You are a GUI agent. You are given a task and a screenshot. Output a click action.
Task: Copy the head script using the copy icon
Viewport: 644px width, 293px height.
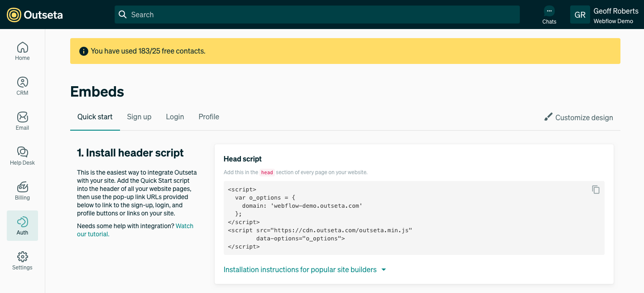click(x=596, y=190)
